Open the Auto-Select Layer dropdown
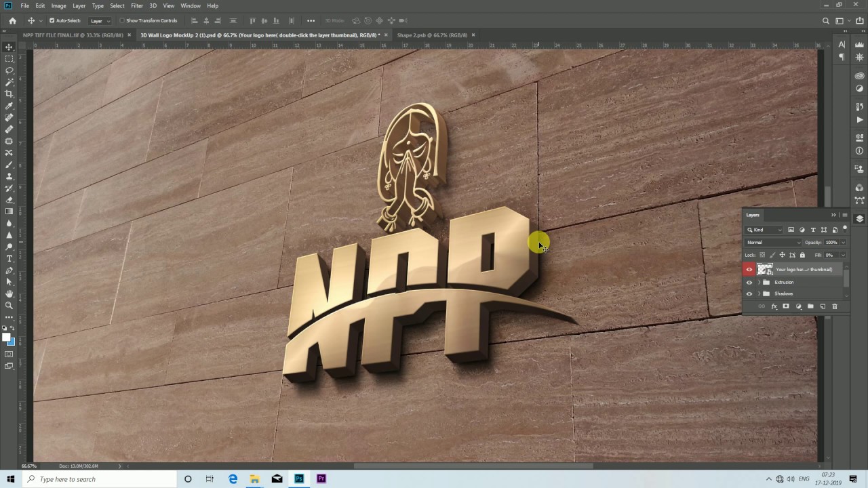Image resolution: width=868 pixels, height=488 pixels. (x=100, y=20)
